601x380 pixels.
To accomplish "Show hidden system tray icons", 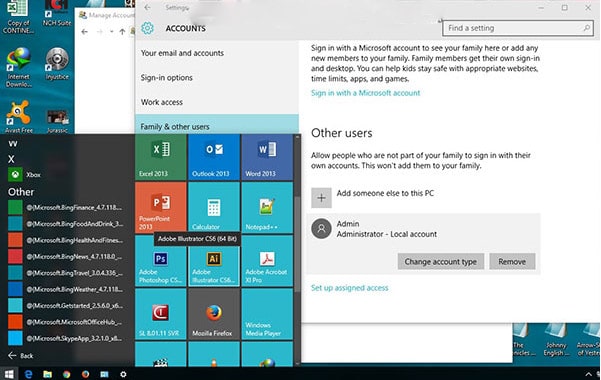I will tap(588, 374).
